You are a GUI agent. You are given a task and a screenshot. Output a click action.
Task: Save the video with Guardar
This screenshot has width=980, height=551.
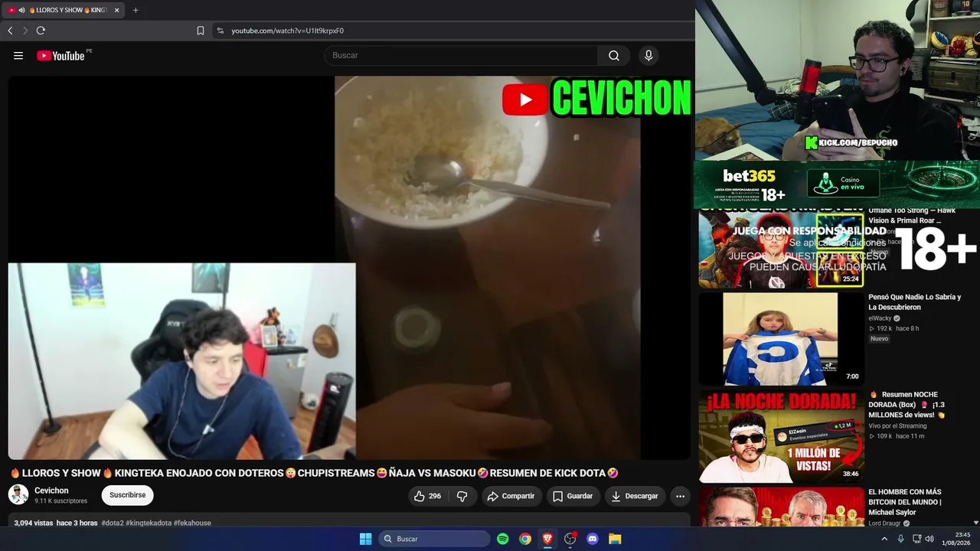(x=573, y=496)
